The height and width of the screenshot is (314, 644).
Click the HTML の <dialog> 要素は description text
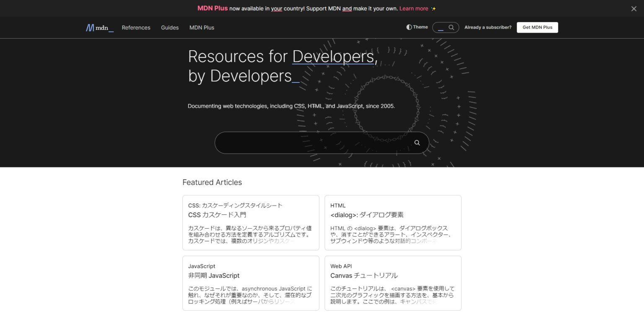click(391, 234)
